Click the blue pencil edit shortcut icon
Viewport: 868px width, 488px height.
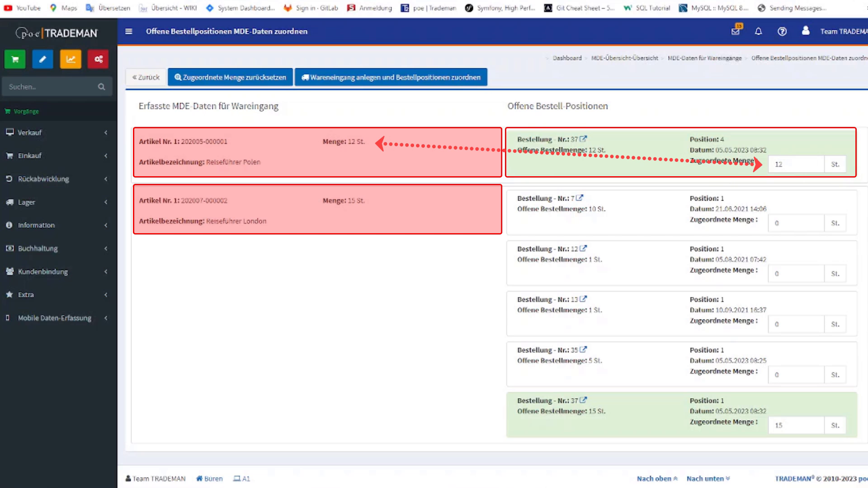(x=42, y=59)
